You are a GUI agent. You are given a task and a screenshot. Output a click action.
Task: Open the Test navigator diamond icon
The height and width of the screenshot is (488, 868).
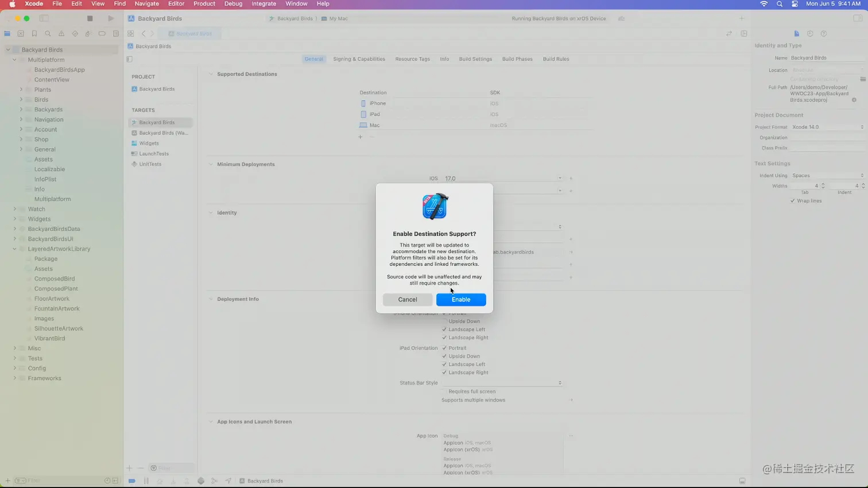click(75, 34)
